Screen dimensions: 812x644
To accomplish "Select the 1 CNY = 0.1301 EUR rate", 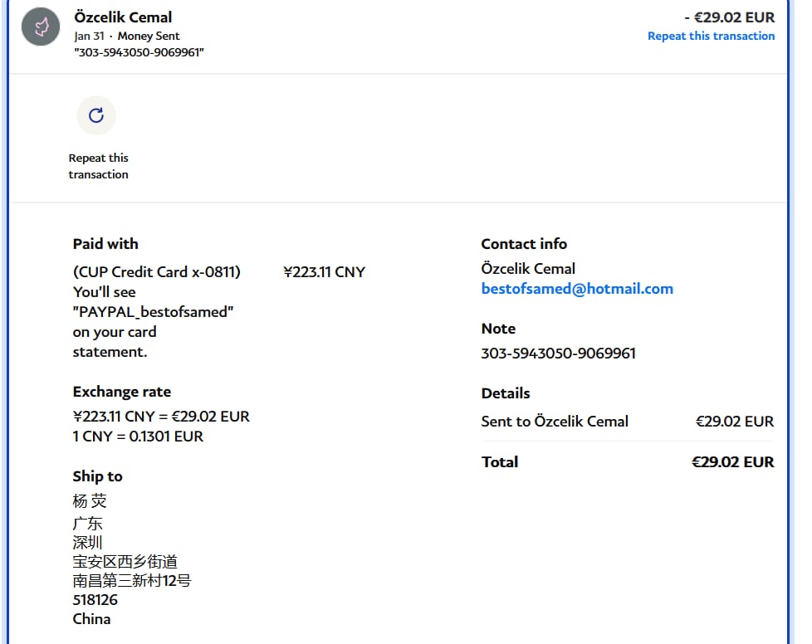I will click(138, 437).
